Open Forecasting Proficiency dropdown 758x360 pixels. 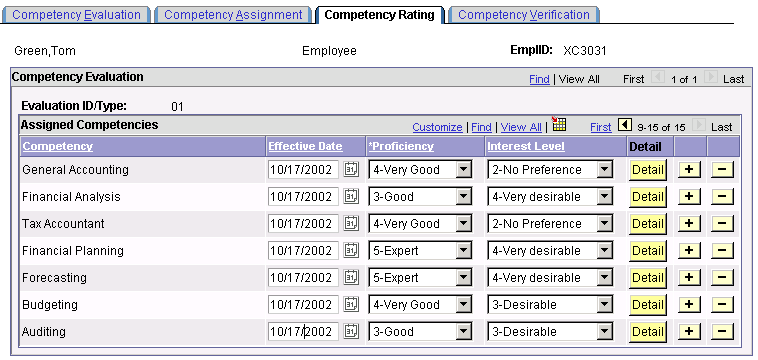coord(420,277)
